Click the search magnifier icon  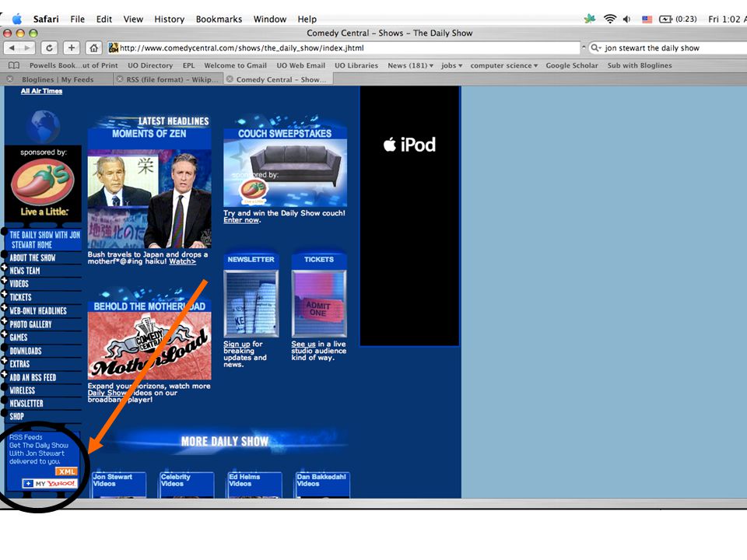[x=595, y=47]
